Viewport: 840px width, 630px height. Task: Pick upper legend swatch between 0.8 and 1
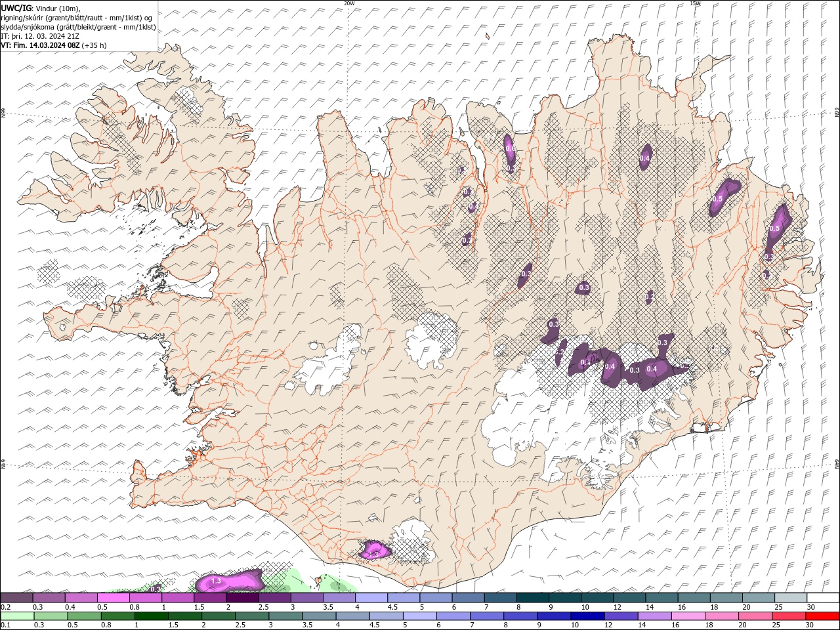[145, 598]
